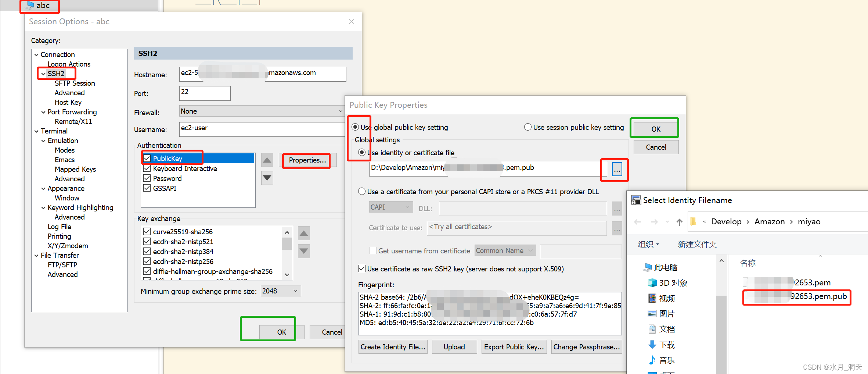The height and width of the screenshot is (374, 868).
Task: Click Change Passphrase button
Action: 586,347
